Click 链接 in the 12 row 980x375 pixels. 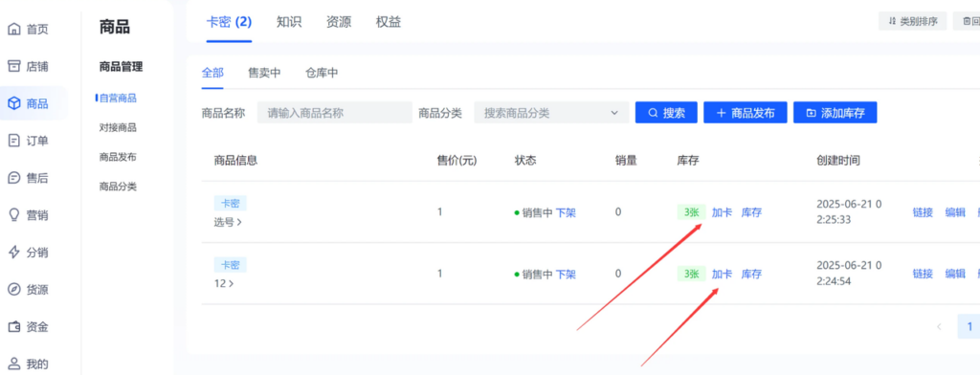click(924, 274)
